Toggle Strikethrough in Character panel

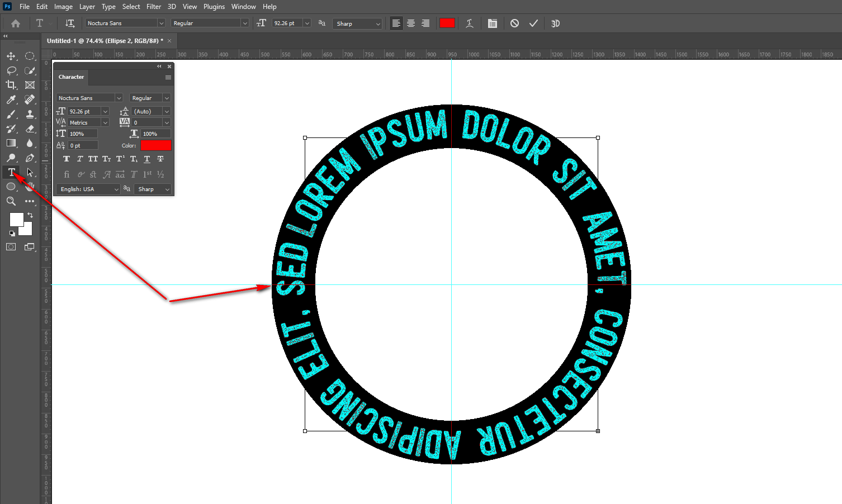160,159
